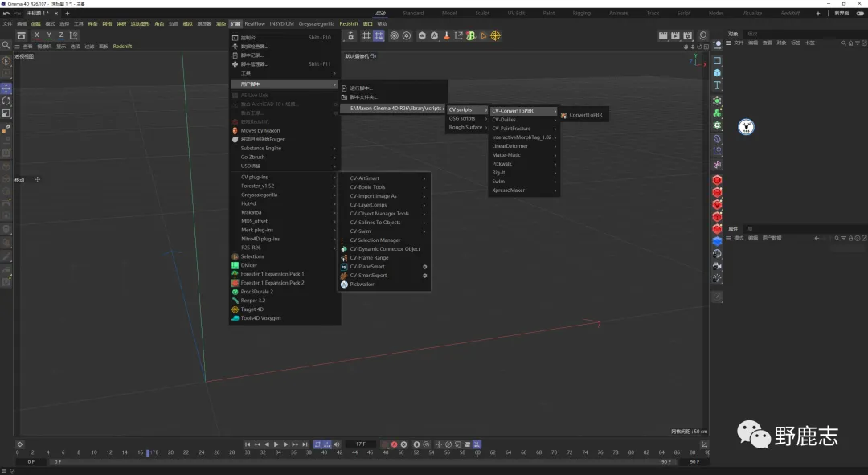Open CV-PlaneSmart settings gear
868x475 pixels.
pyautogui.click(x=424, y=267)
